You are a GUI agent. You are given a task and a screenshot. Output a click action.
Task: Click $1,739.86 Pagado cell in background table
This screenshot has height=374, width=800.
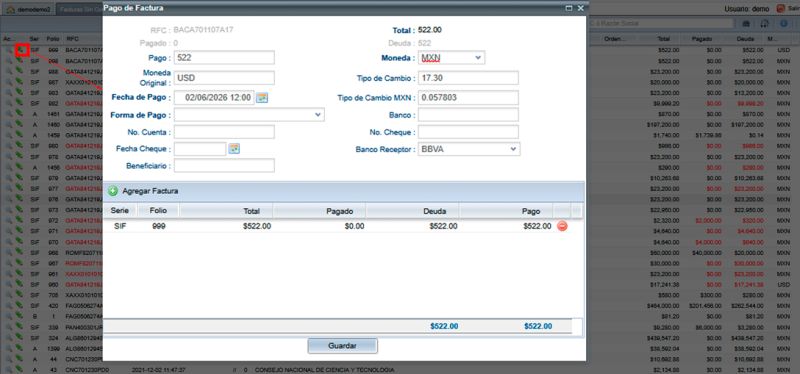pyautogui.click(x=708, y=135)
